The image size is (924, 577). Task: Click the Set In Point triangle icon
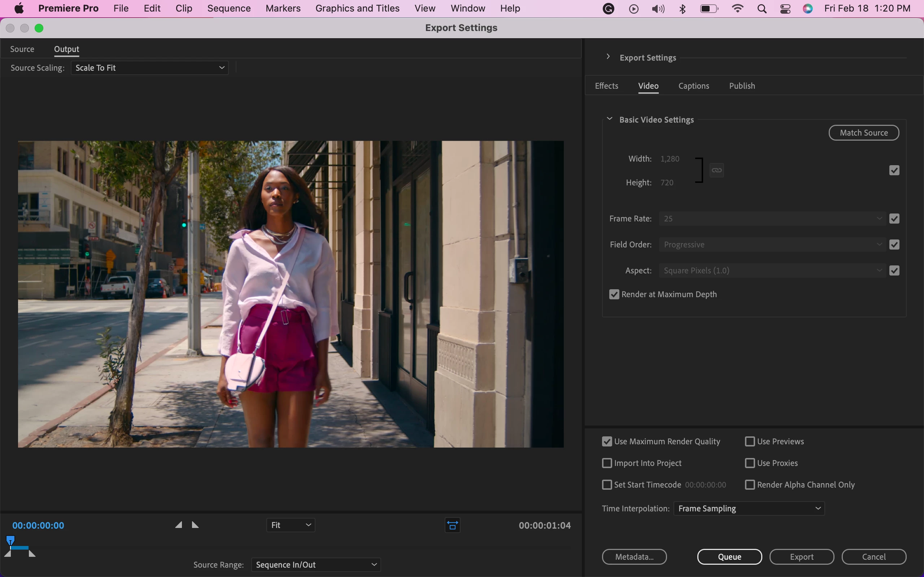pos(178,525)
